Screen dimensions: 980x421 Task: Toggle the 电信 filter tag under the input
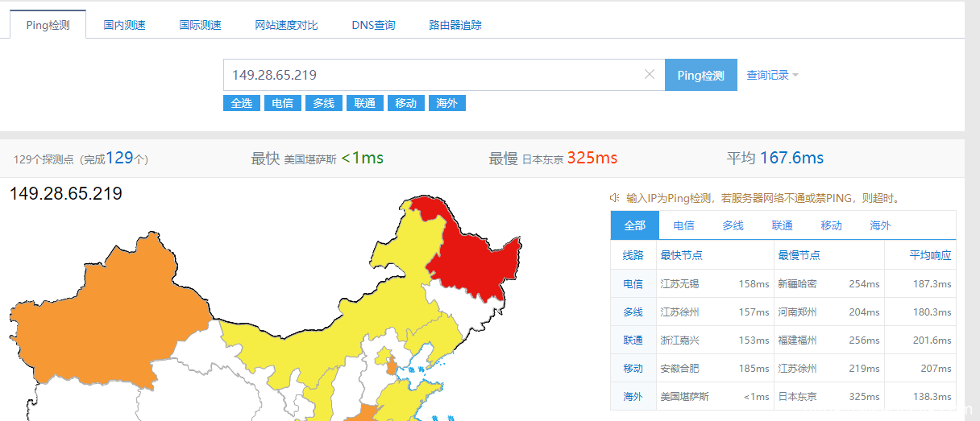[282, 103]
